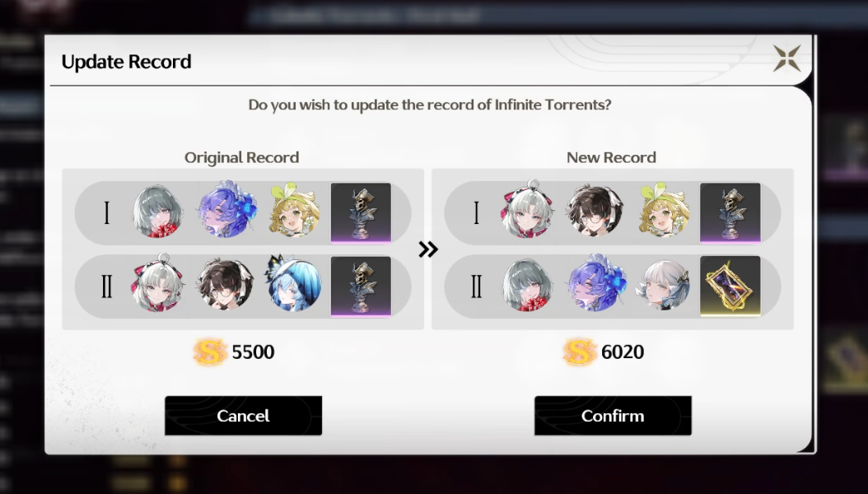Viewport: 868px width, 494px height.
Task: Click the white-haired red-bow character in New Record team I
Action: pyautogui.click(x=528, y=210)
